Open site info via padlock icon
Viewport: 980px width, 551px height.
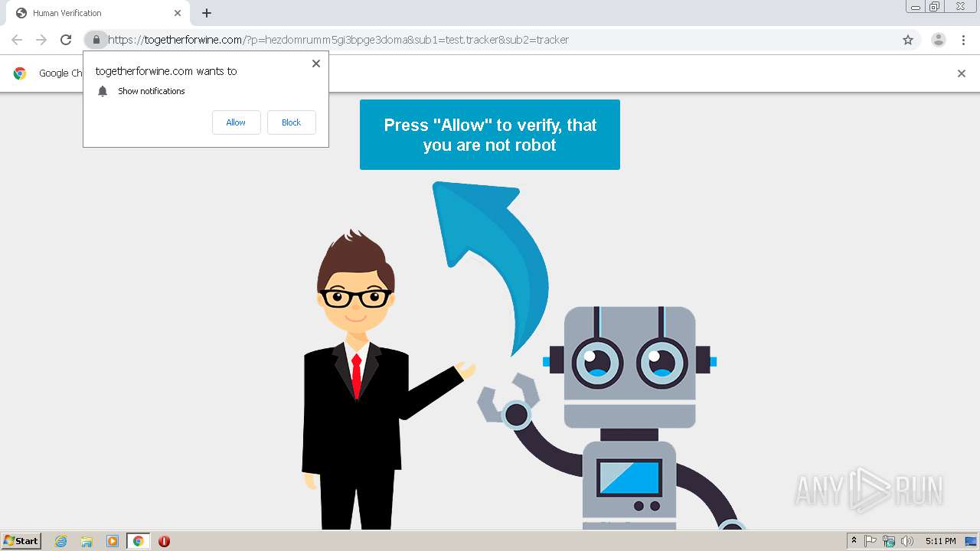click(x=96, y=40)
